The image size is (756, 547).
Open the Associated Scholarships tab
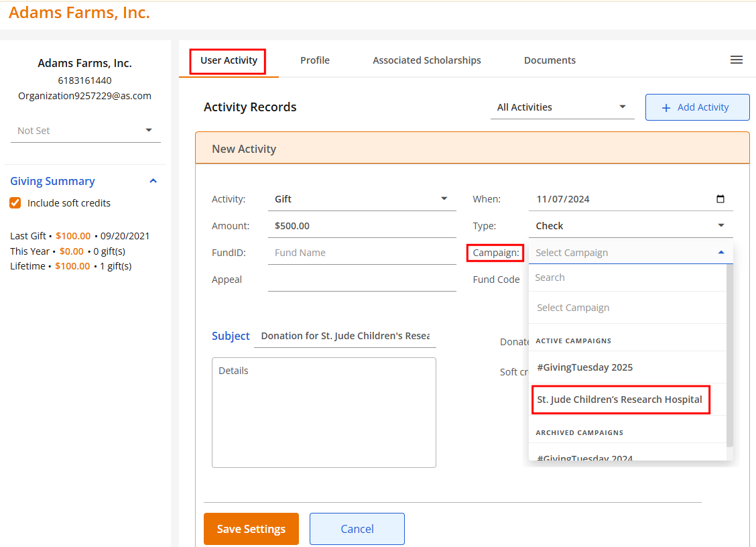click(x=426, y=60)
